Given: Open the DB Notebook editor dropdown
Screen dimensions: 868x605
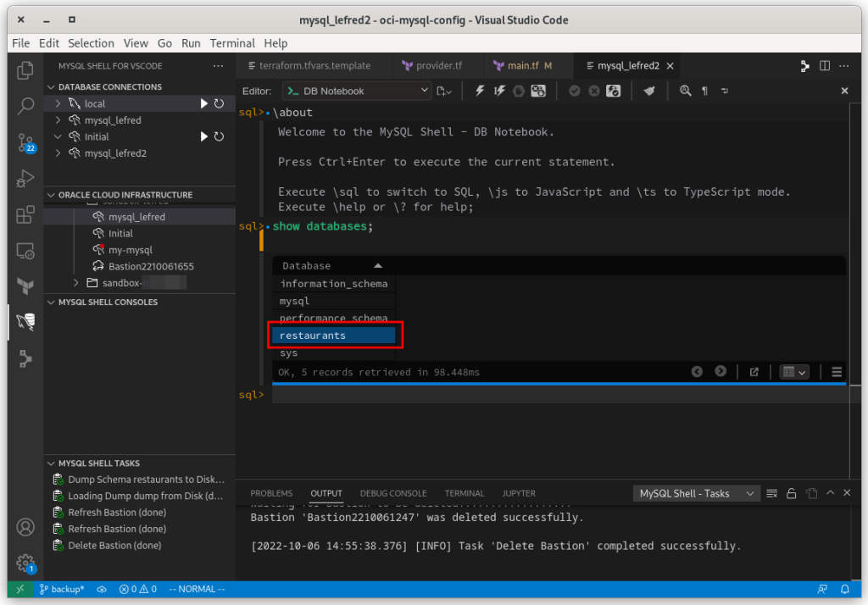Looking at the screenshot, I should [426, 91].
